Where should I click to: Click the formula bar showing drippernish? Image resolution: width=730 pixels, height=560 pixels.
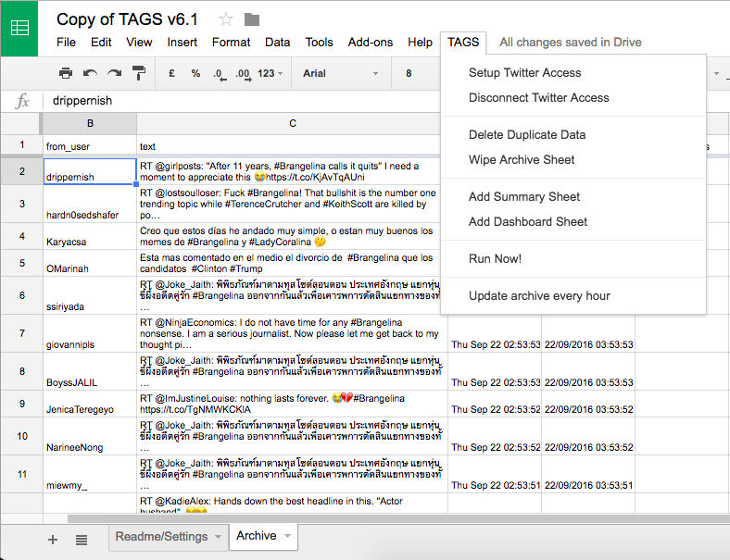pos(242,101)
